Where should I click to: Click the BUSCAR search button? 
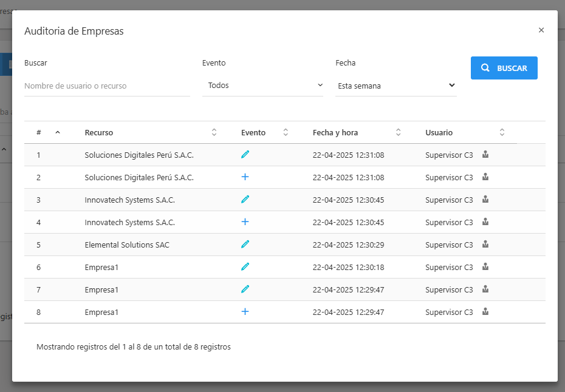point(504,68)
